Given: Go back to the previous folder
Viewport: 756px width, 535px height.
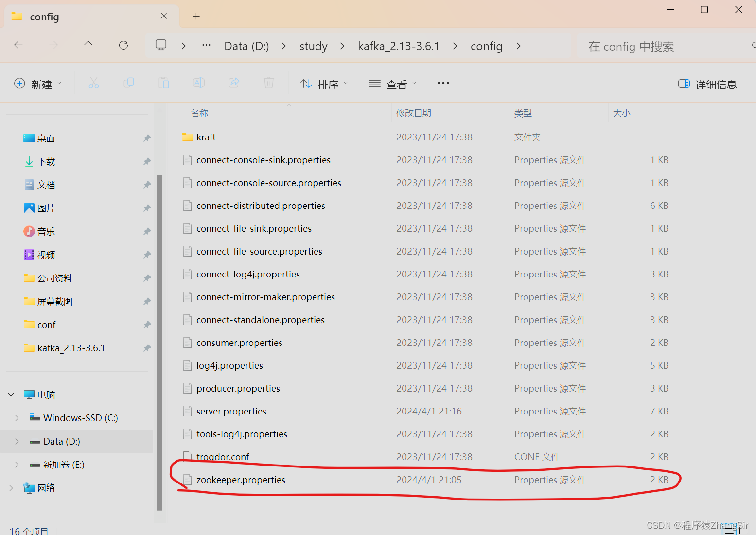Looking at the screenshot, I should tap(18, 45).
